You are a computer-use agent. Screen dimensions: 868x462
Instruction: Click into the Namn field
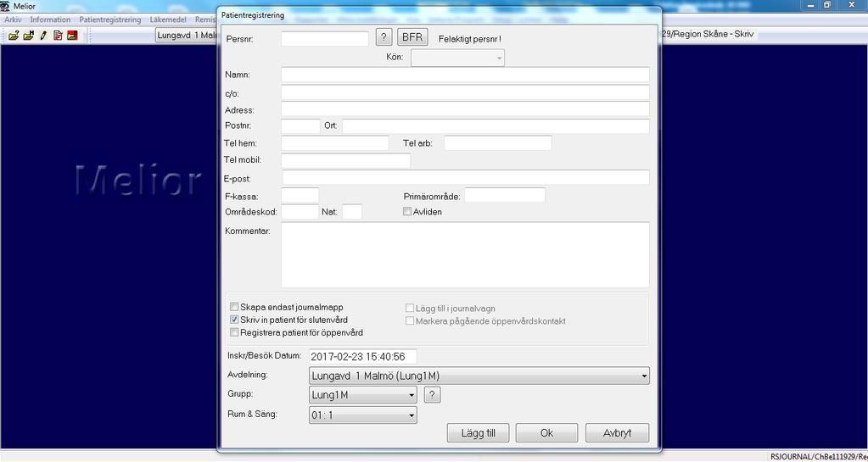pos(465,75)
